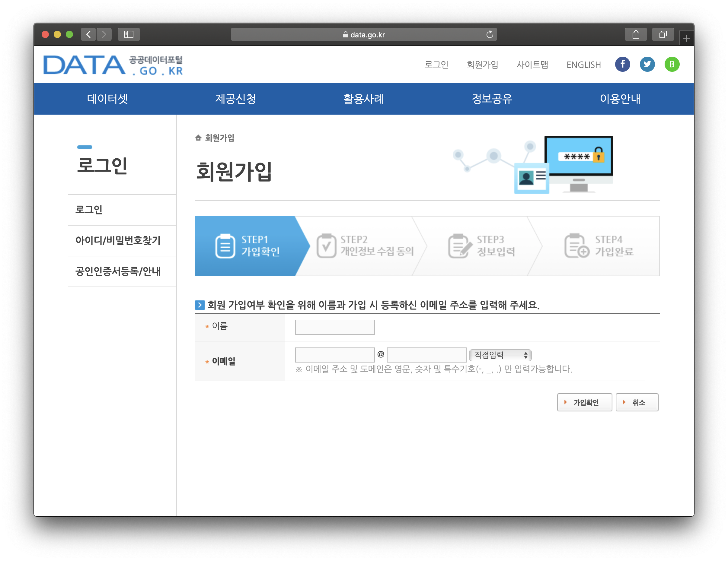Select 활용사례 in navigation bar
Screen dimensions: 728x561
[x=364, y=99]
